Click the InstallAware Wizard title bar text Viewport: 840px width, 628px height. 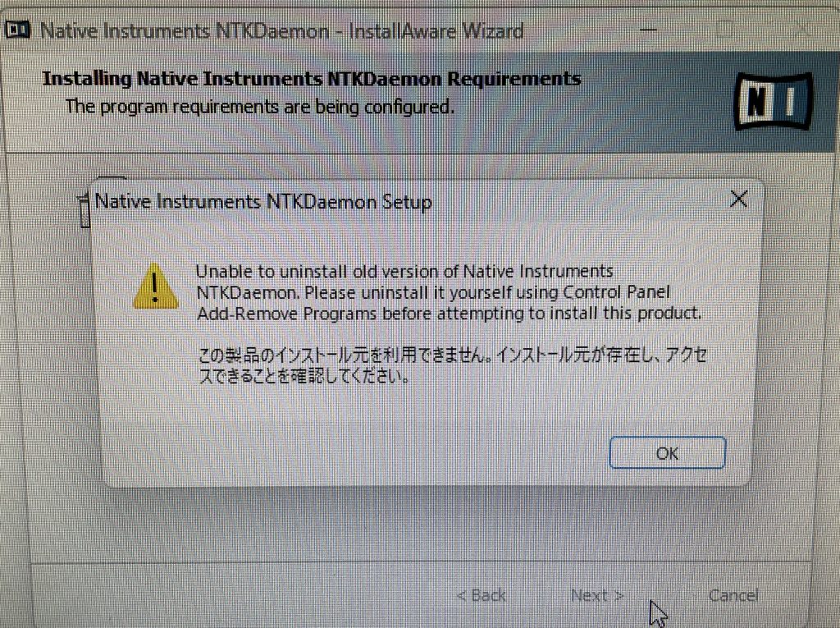pos(282,30)
